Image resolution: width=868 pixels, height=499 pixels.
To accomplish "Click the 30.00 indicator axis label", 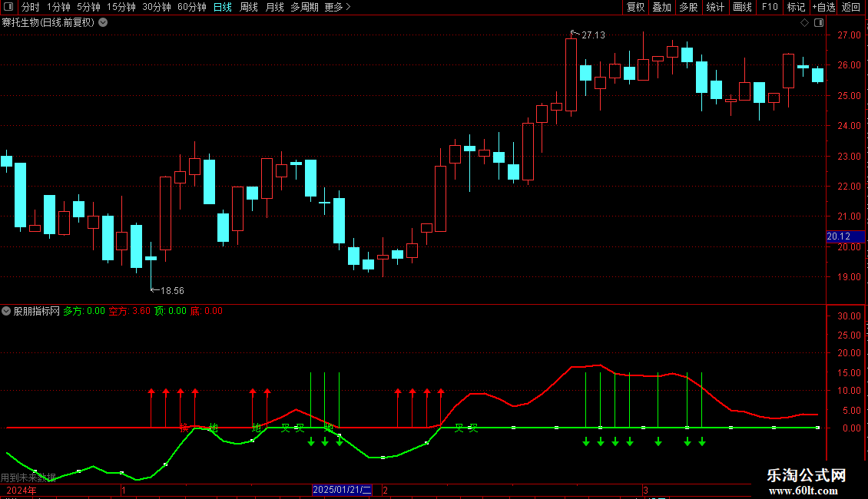I will click(849, 316).
